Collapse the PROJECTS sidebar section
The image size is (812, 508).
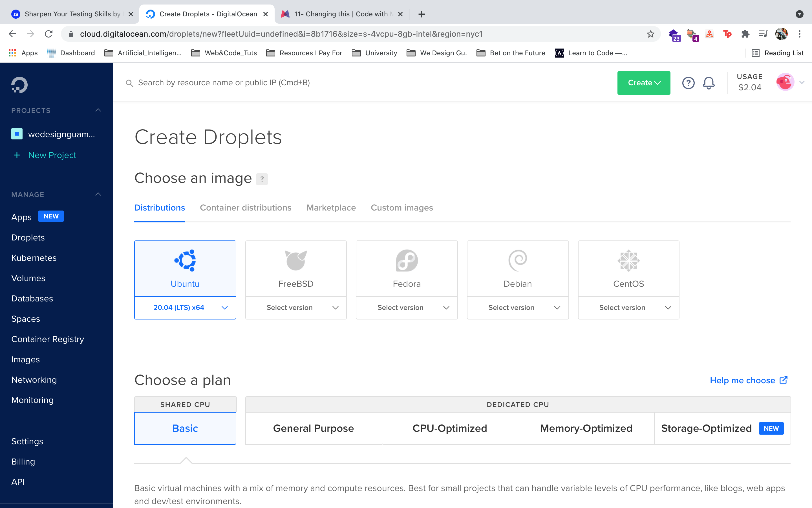click(x=98, y=110)
